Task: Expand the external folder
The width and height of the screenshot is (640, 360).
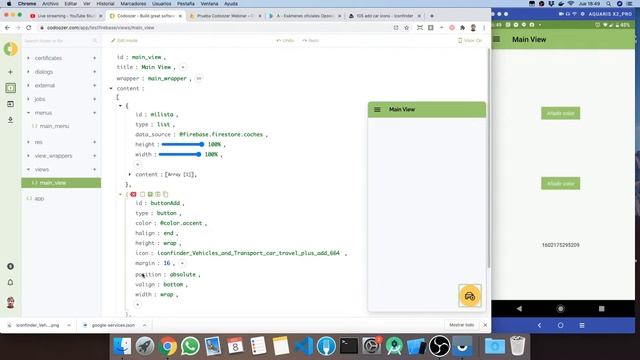Action: [28, 85]
